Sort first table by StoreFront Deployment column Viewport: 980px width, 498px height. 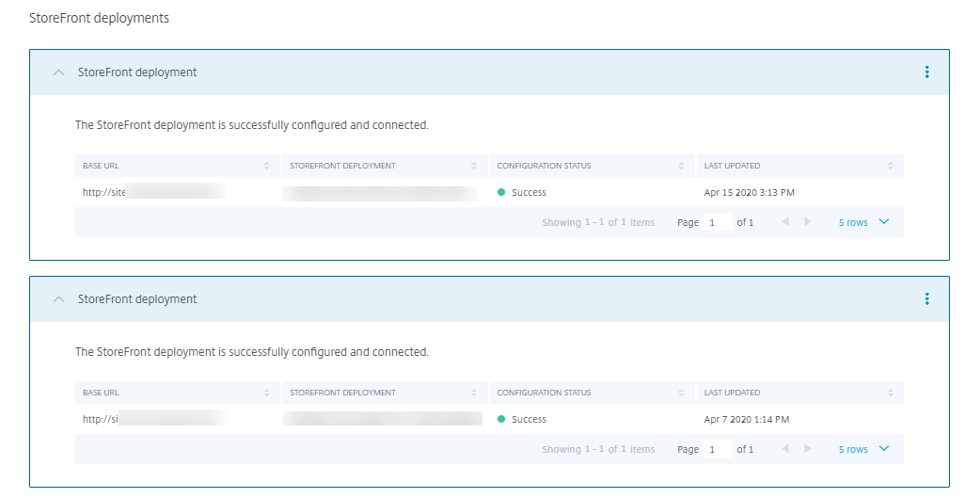[474, 166]
